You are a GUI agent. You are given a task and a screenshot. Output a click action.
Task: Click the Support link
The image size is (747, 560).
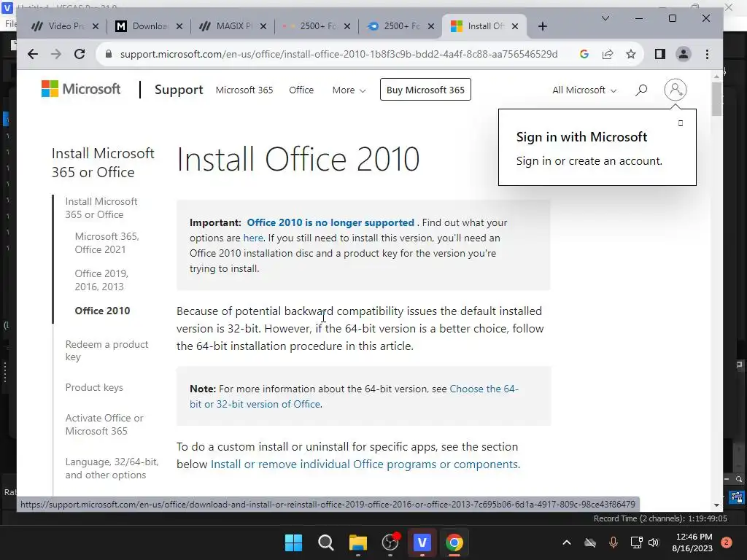[x=179, y=90]
